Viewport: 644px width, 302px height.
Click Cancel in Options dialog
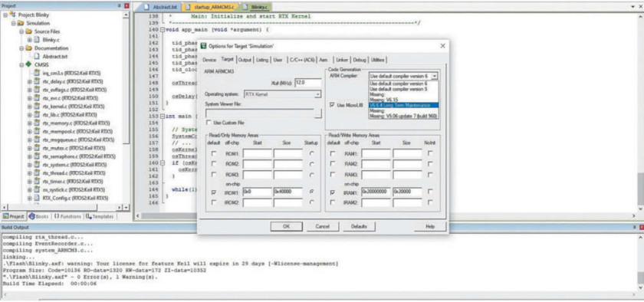click(x=323, y=226)
